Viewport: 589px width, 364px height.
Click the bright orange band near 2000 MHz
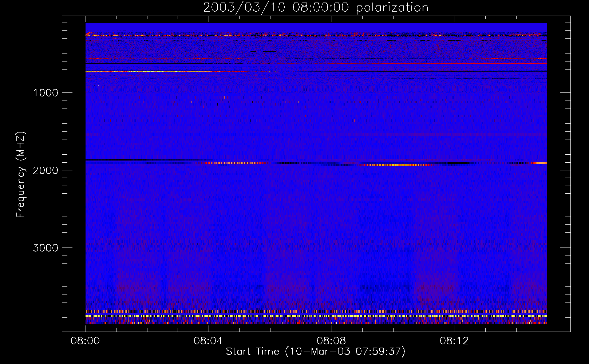click(x=397, y=165)
